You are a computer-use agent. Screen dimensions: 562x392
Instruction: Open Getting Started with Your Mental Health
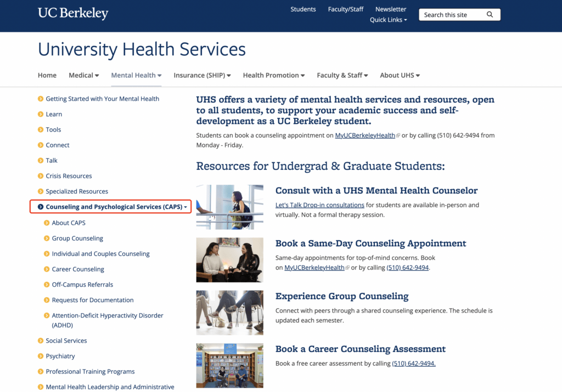103,99
